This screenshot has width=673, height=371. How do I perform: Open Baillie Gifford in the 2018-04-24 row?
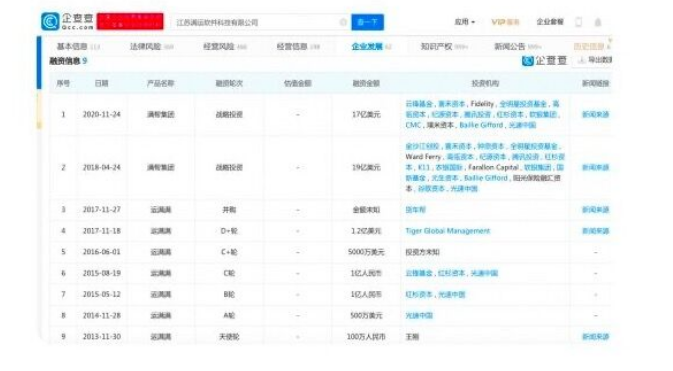pyautogui.click(x=486, y=178)
